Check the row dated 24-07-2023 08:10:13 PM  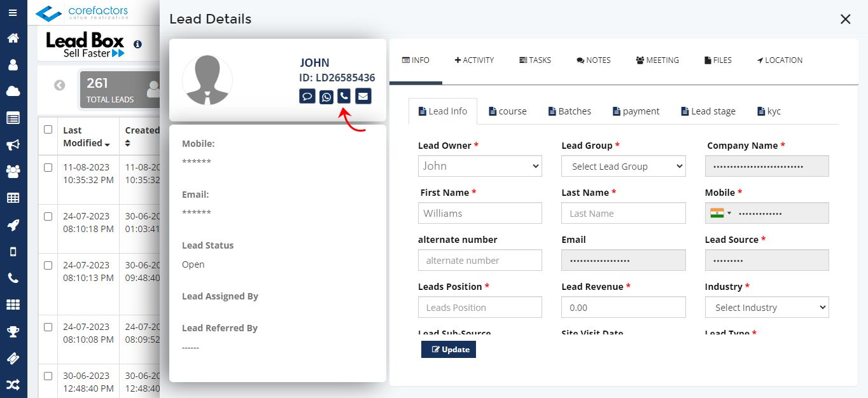tap(48, 265)
